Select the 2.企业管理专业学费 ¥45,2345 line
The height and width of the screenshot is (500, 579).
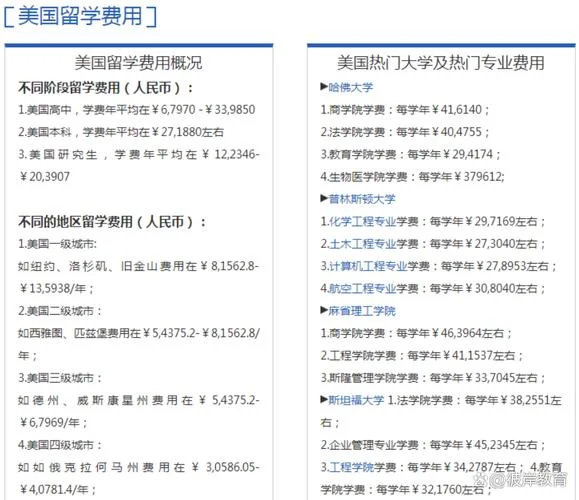coord(433,445)
